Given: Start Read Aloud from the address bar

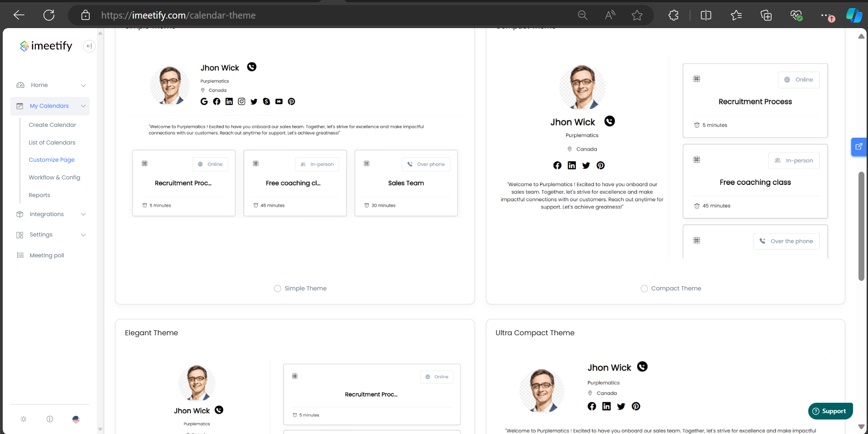Looking at the screenshot, I should point(610,15).
